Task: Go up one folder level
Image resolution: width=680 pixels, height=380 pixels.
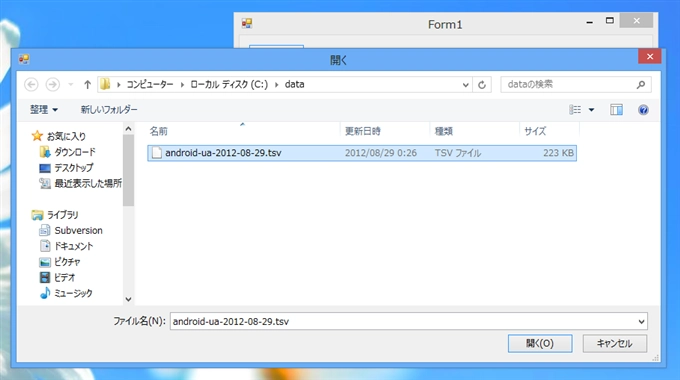Action: 87,85
